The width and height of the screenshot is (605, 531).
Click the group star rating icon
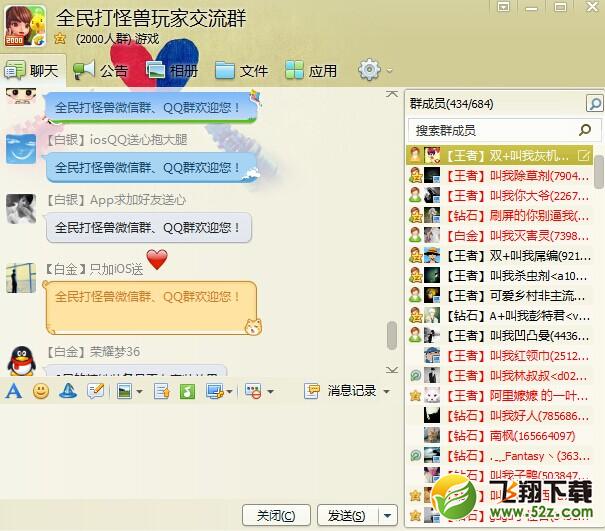coord(60,39)
